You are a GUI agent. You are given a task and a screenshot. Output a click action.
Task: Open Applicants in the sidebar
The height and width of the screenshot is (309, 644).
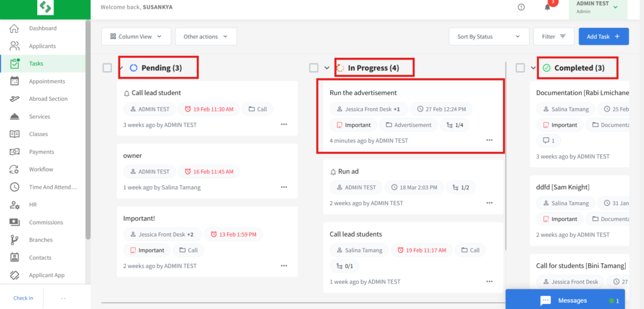(42, 46)
